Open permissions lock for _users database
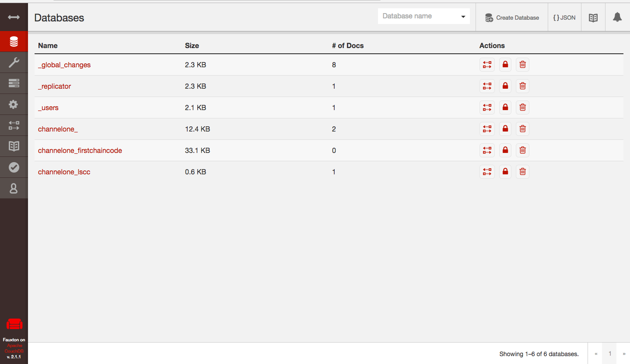Viewport: 630px width, 364px height. [x=505, y=107]
